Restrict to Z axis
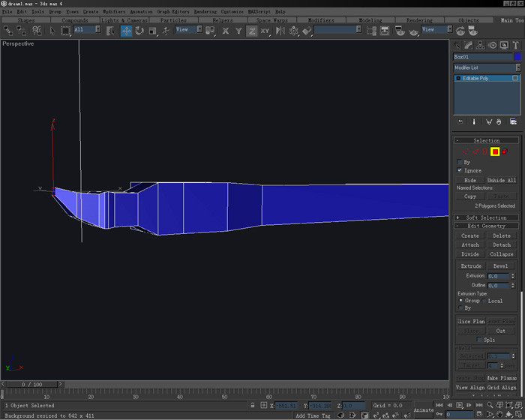The height and width of the screenshot is (420, 525). click(252, 31)
